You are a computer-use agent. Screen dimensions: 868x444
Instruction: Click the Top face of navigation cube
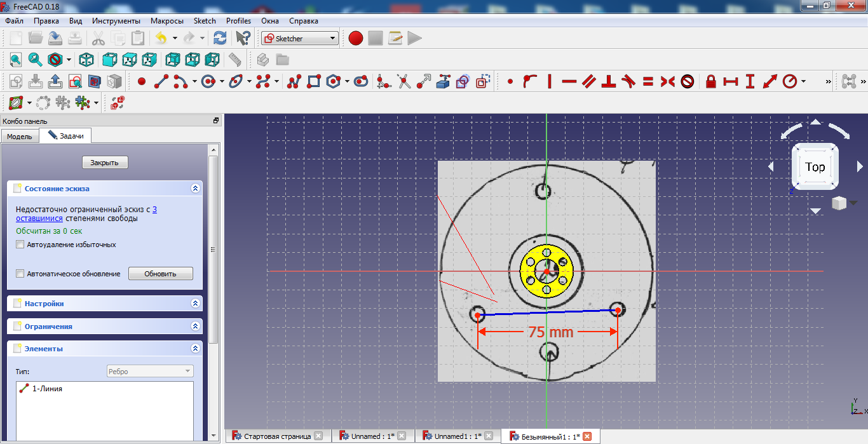click(x=815, y=166)
